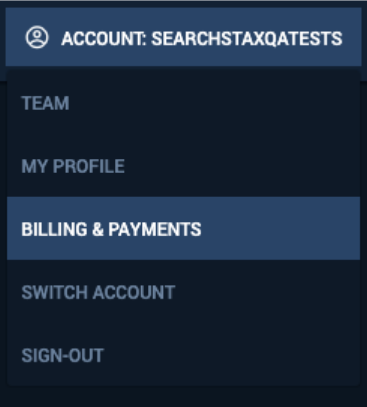View my profile settings
The image size is (367, 407).
coord(183,166)
